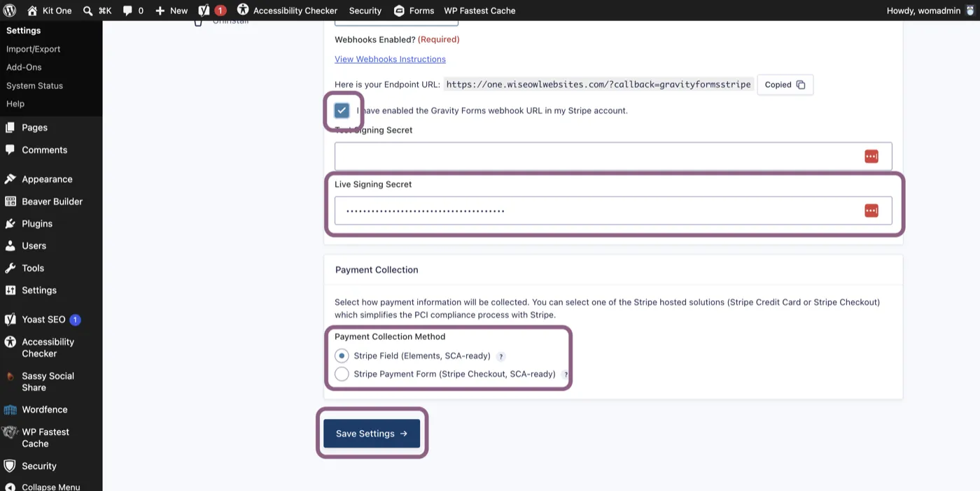The width and height of the screenshot is (980, 491).
Task: Click the plus New icon in admin bar
Action: tap(160, 10)
